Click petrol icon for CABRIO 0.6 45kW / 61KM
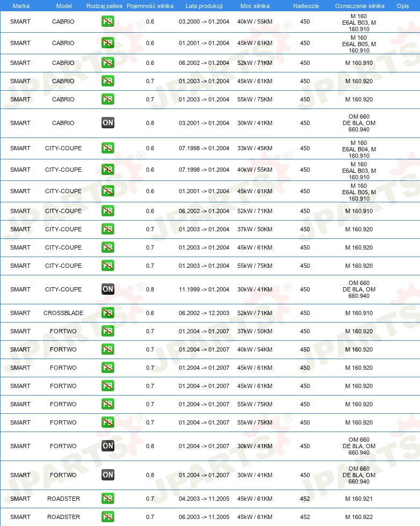 pos(108,43)
